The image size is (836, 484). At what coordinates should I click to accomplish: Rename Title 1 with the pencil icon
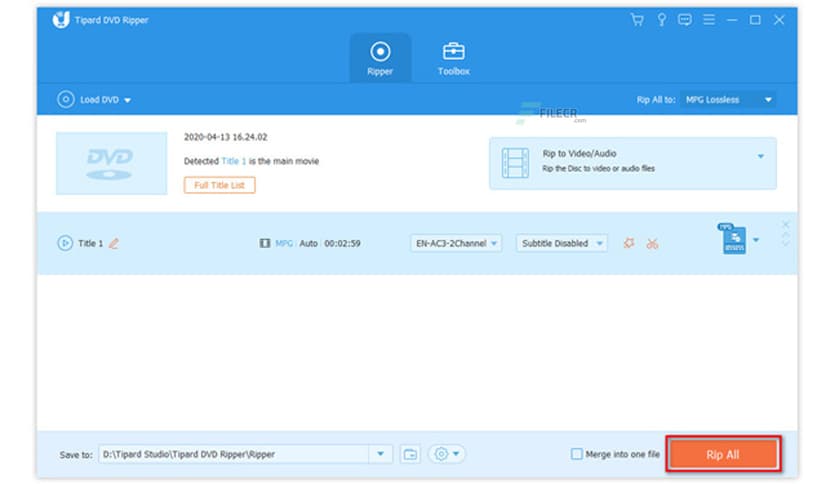coord(113,243)
